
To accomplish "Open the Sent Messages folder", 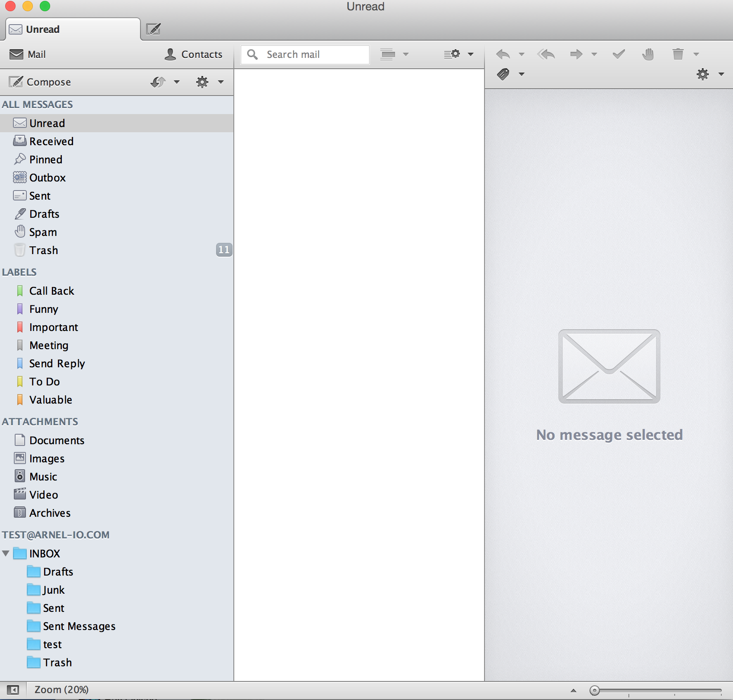I will click(x=117, y=626).
